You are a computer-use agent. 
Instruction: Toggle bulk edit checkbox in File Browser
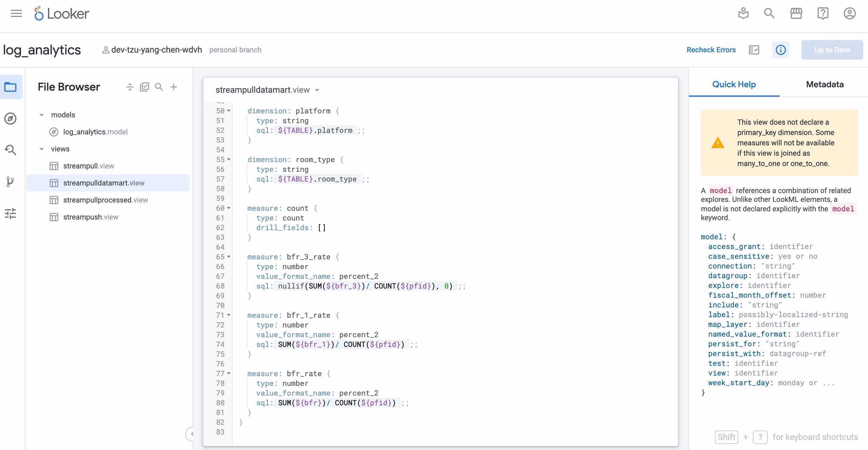144,87
